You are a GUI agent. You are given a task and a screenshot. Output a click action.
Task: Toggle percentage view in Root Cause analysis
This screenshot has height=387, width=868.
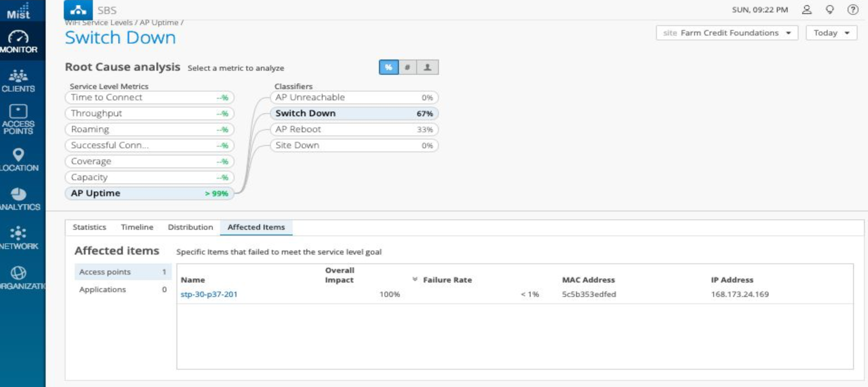(389, 67)
